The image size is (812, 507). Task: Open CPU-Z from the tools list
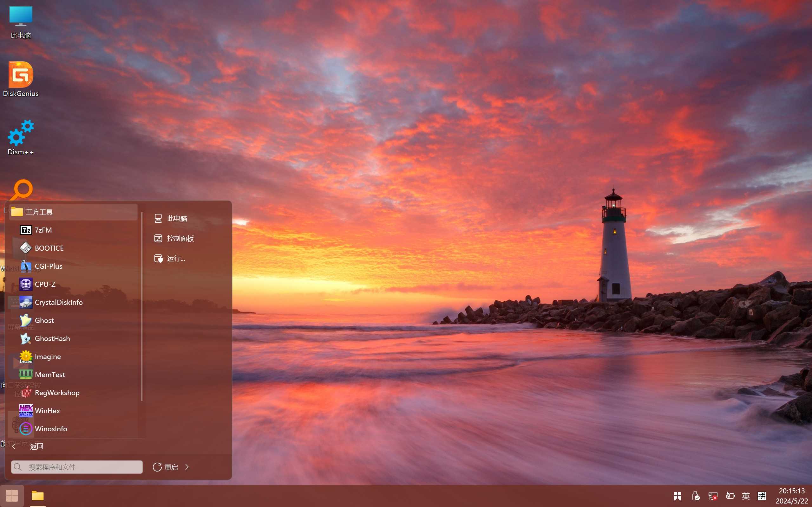45,284
